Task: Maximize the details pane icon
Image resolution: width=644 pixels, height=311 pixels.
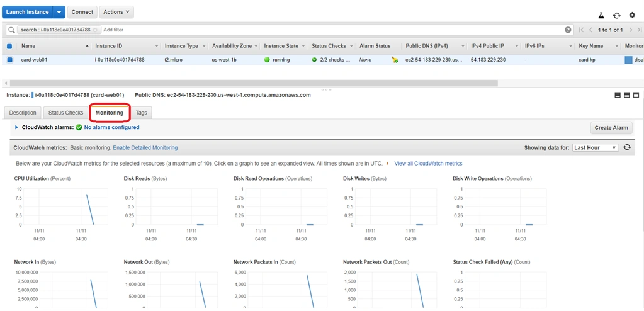Action: click(x=636, y=95)
